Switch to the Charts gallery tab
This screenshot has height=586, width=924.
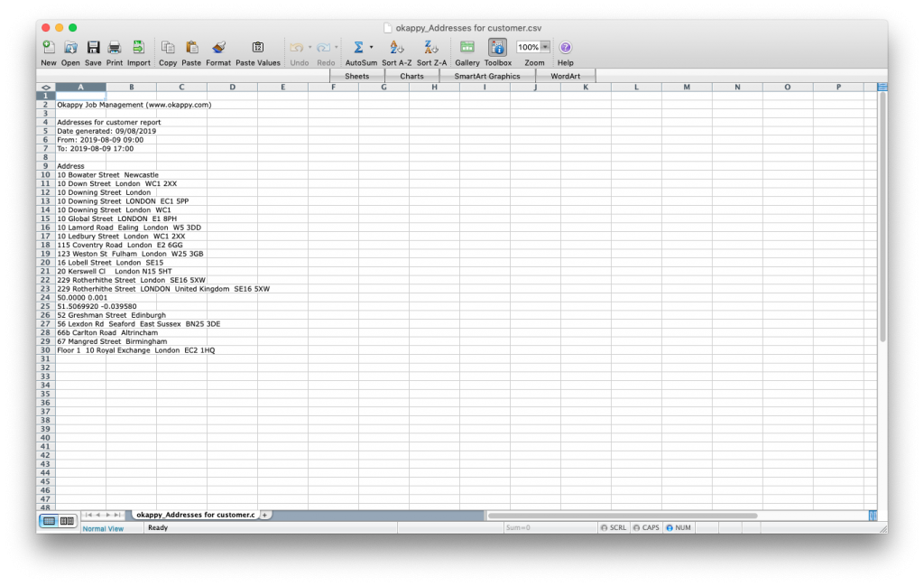click(411, 76)
